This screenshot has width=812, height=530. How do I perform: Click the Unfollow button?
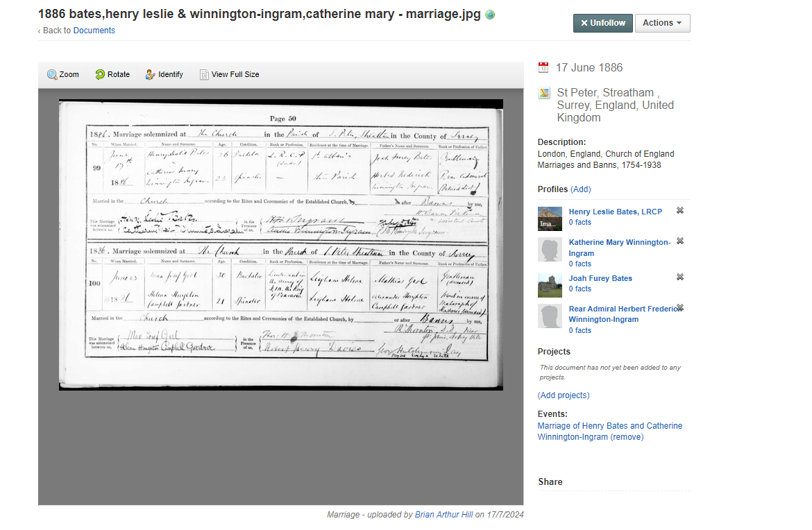point(603,23)
